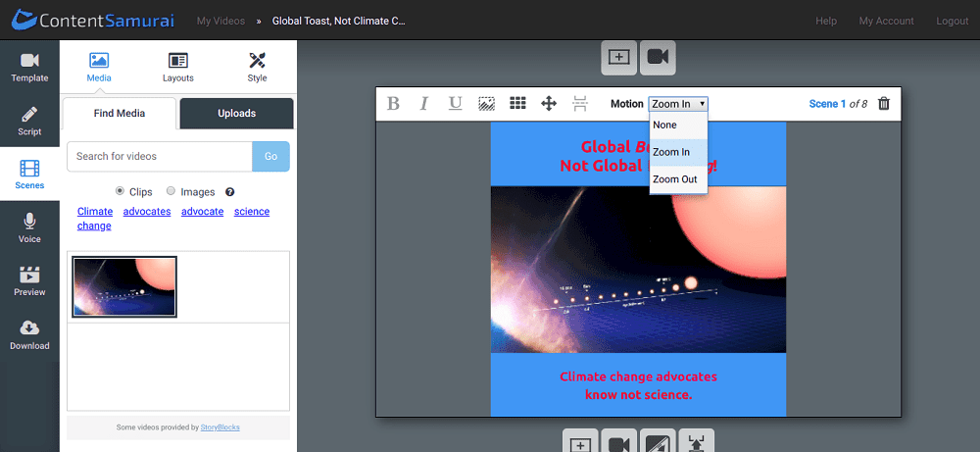Click the Climate keyword link

(95, 212)
